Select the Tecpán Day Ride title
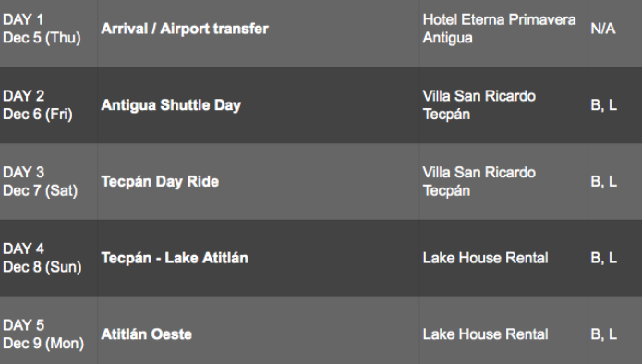642x364 pixels. click(160, 181)
